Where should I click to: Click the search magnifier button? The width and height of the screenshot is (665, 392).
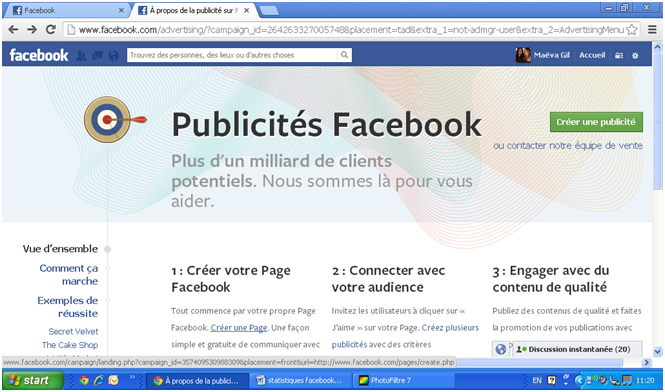[x=344, y=55]
